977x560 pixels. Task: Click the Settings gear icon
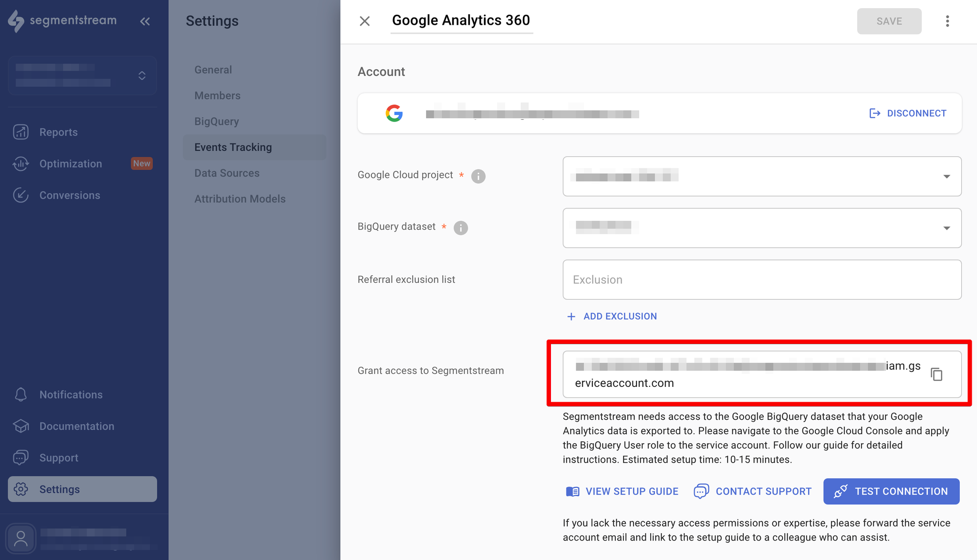[x=21, y=489]
